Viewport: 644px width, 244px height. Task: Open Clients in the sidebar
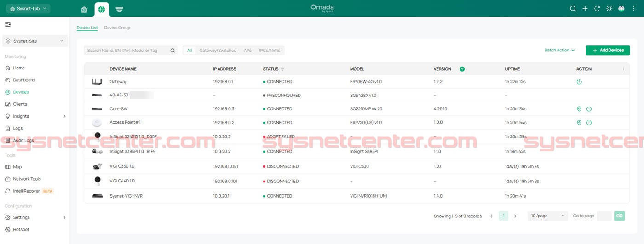pyautogui.click(x=20, y=104)
